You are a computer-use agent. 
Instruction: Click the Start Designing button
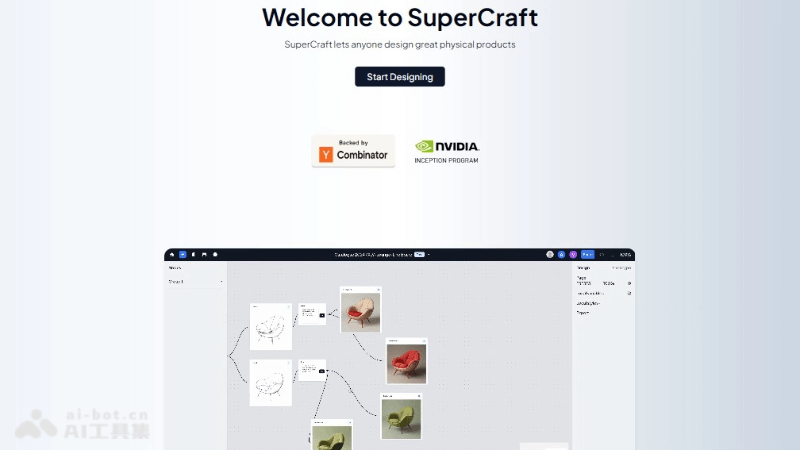click(399, 77)
